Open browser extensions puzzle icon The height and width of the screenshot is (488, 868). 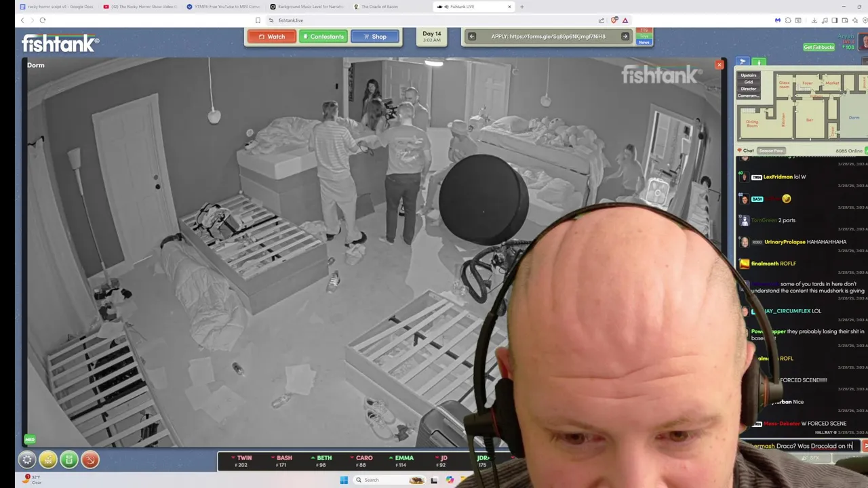[x=788, y=20]
